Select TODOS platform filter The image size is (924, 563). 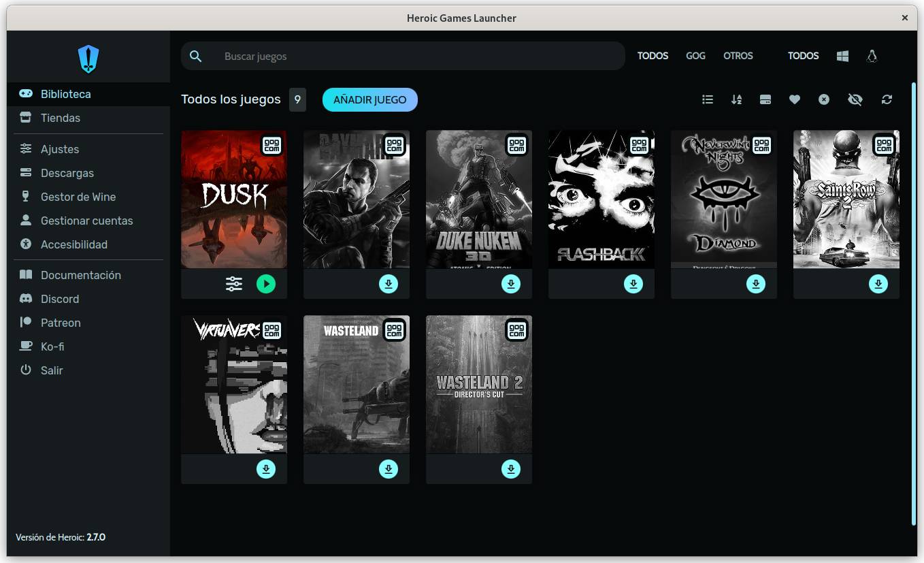coord(803,56)
